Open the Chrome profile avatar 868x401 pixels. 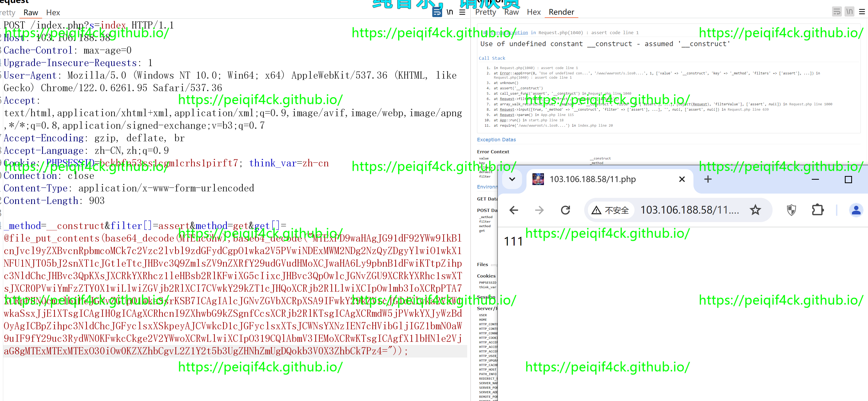[x=856, y=210]
